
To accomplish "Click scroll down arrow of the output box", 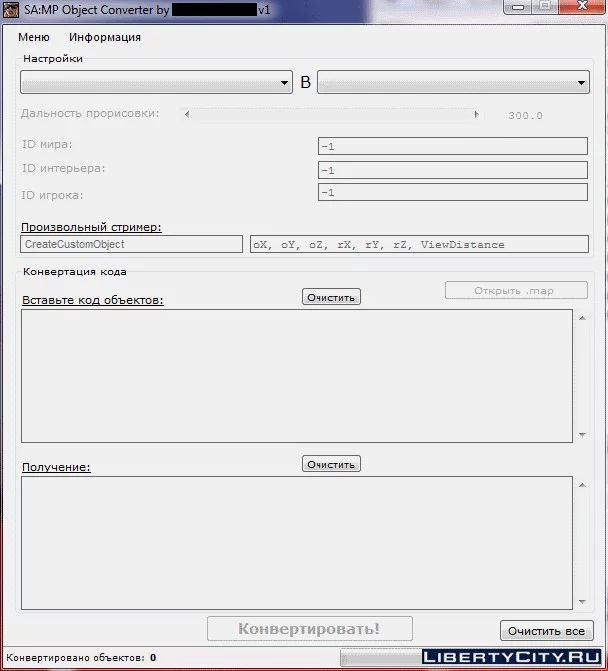I will pyautogui.click(x=582, y=602).
